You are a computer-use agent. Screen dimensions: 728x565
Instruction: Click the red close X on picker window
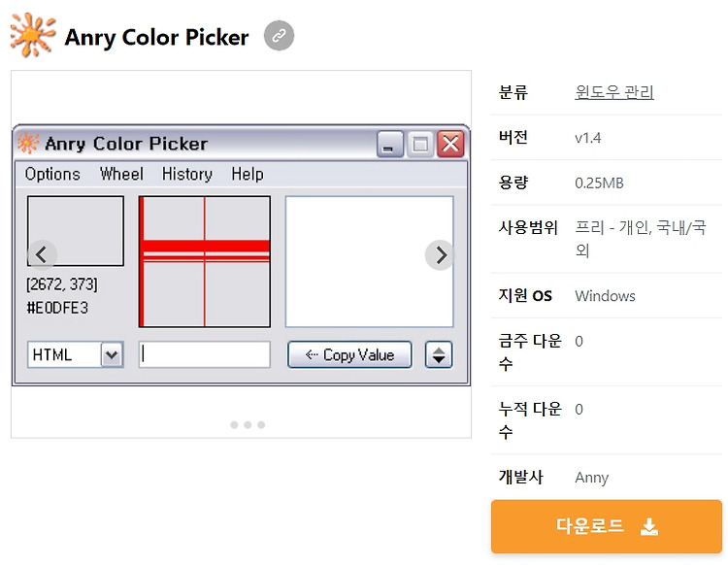[x=450, y=144]
